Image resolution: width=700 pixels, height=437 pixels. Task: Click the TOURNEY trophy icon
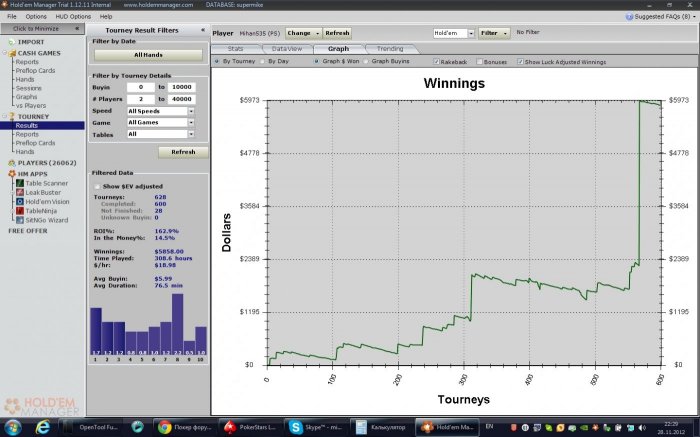(12, 117)
